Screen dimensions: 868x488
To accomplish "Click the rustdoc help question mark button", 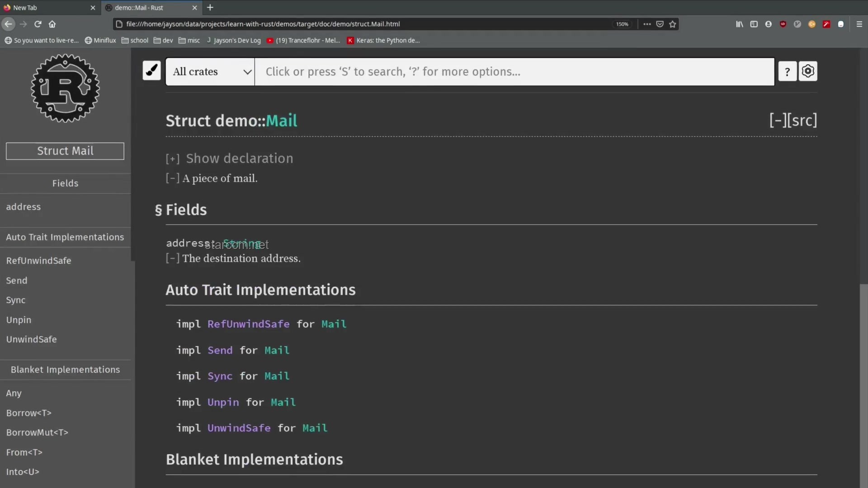I will point(787,71).
